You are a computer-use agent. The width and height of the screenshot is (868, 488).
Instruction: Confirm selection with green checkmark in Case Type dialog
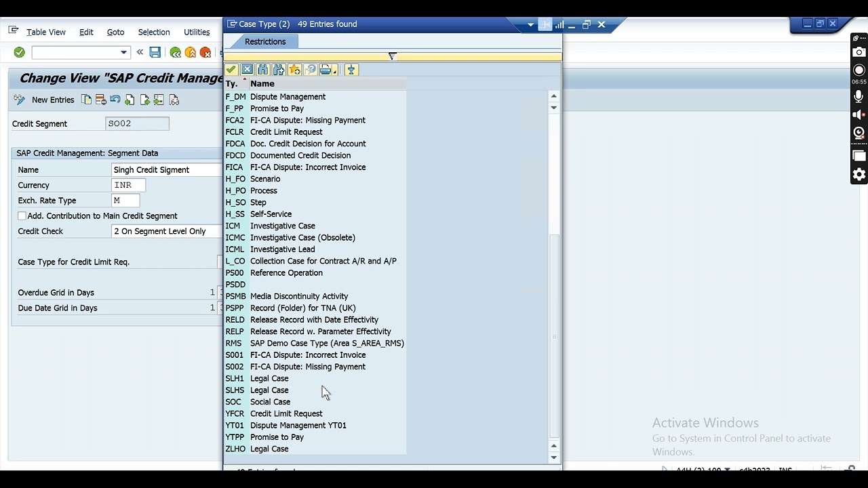point(231,70)
